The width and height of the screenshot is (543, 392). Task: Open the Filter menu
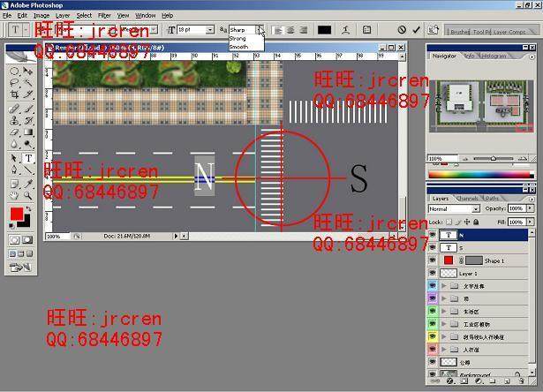pyautogui.click(x=104, y=16)
